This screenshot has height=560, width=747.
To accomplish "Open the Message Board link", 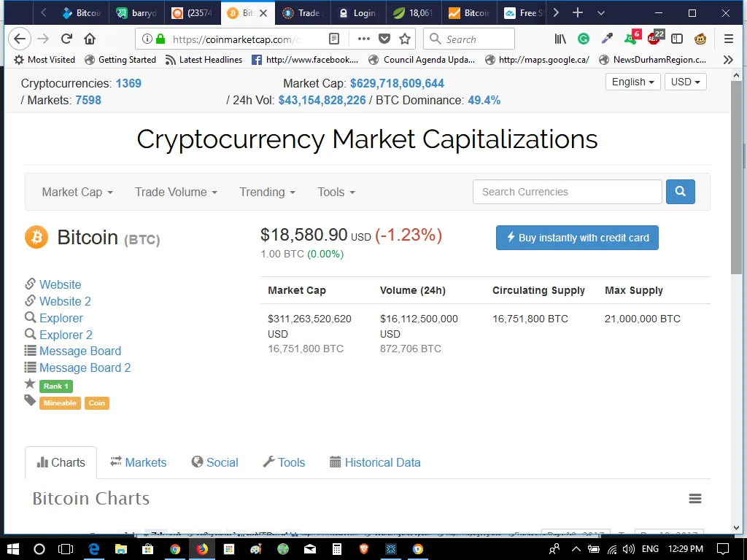I will [x=80, y=351].
